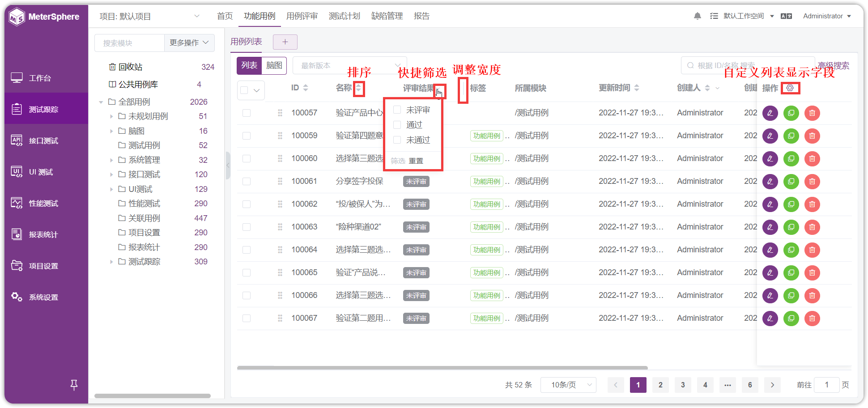Sort the ID column
The image size is (868, 408).
pyautogui.click(x=306, y=88)
